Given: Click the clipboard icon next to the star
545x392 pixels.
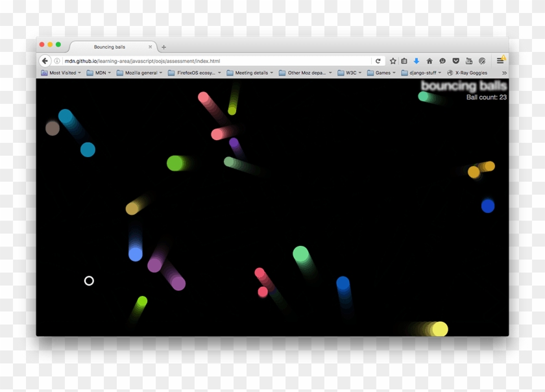Looking at the screenshot, I should 404,60.
